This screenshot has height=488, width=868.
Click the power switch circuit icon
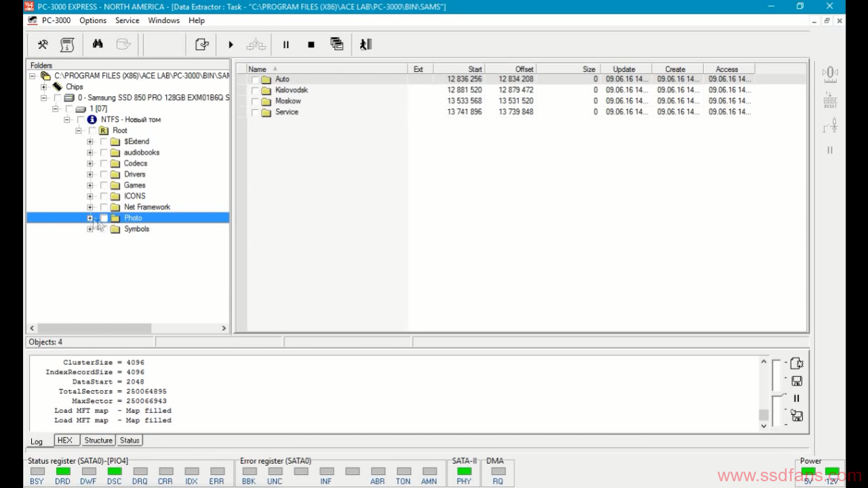coord(830,125)
